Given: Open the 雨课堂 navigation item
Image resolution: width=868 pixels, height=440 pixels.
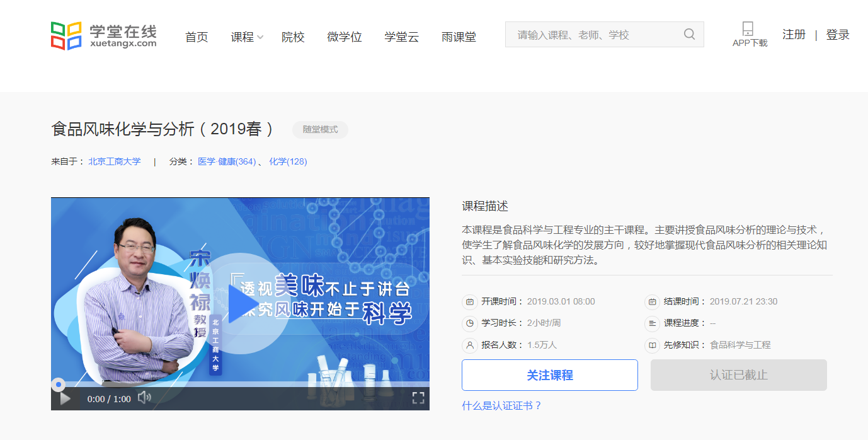Looking at the screenshot, I should 459,37.
